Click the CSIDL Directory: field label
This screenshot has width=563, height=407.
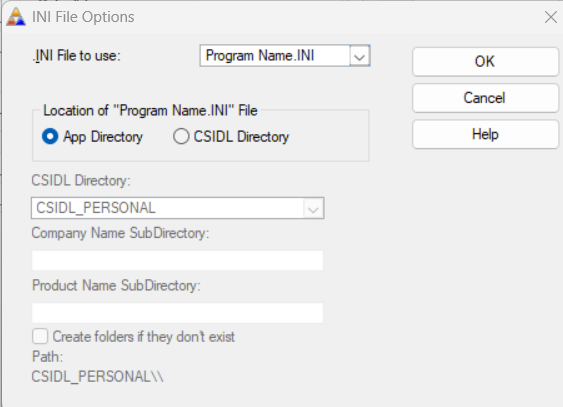pos(81,181)
